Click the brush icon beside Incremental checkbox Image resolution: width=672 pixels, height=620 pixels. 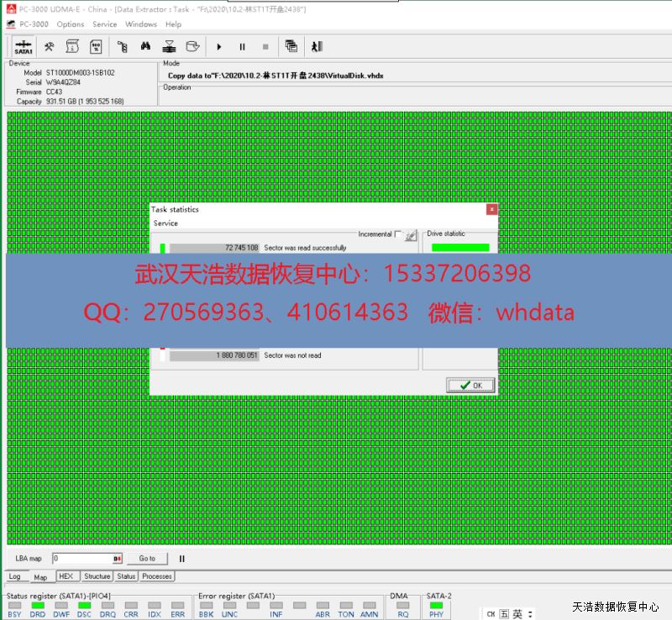click(x=411, y=236)
